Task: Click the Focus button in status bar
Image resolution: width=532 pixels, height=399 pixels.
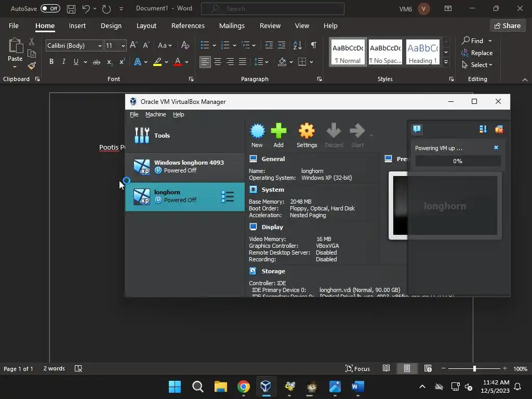Action: 357,368
